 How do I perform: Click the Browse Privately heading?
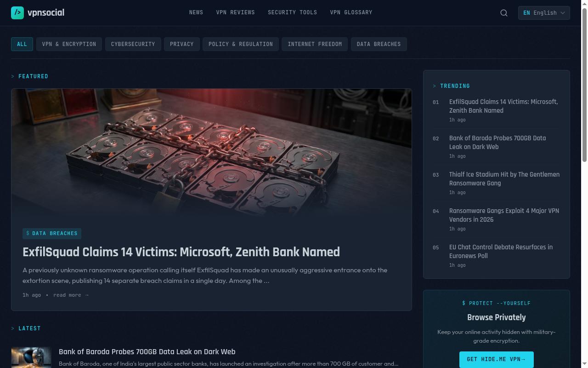coord(497,317)
